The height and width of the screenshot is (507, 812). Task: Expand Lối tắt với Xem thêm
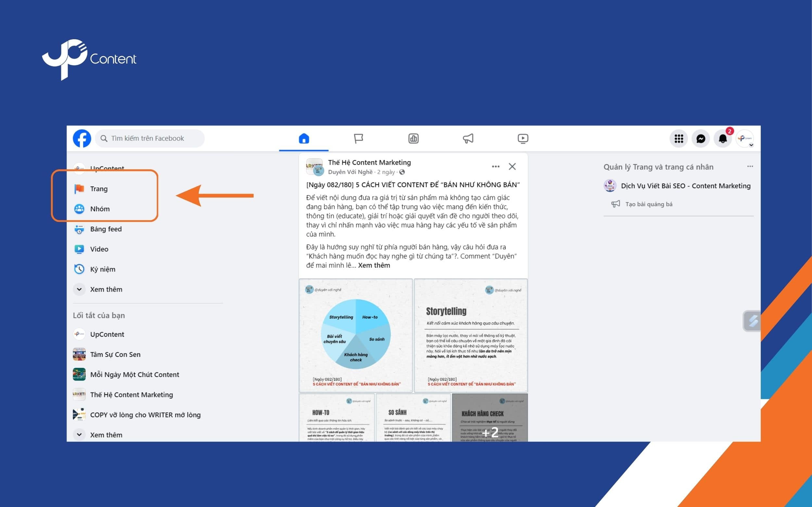[106, 435]
